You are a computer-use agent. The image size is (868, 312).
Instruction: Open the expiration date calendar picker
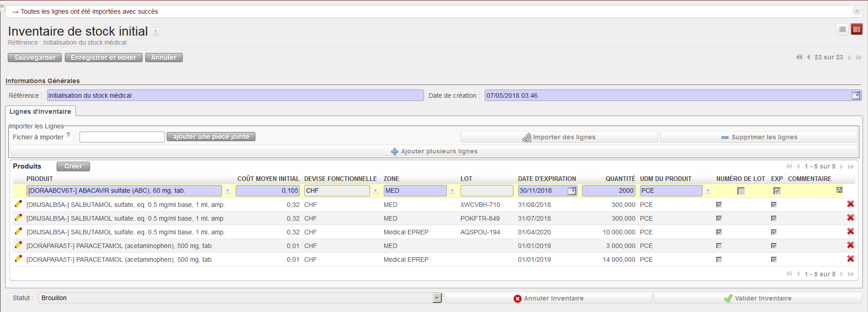[x=572, y=191]
